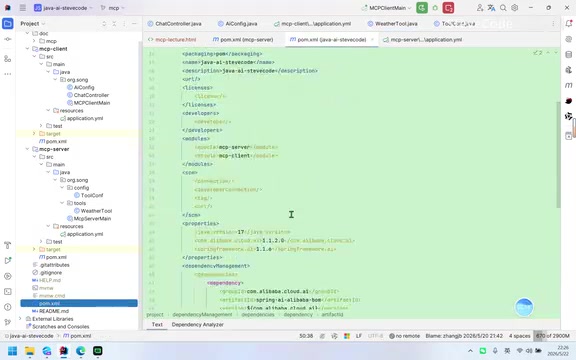Open Git tool window
This screenshot has height=360, width=576.
pyautogui.click(x=8, y=322)
